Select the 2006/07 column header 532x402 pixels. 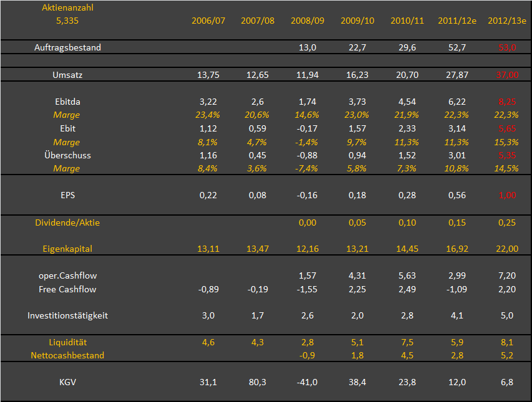click(x=208, y=21)
